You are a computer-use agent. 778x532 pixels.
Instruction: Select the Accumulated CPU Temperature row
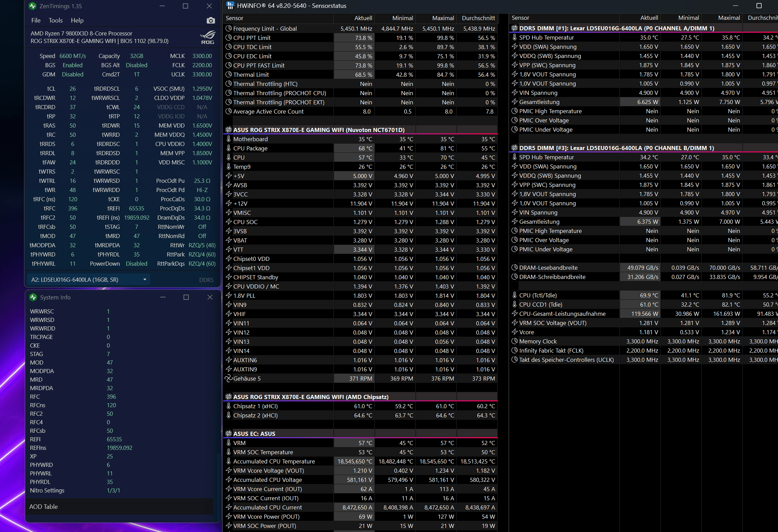360,461
